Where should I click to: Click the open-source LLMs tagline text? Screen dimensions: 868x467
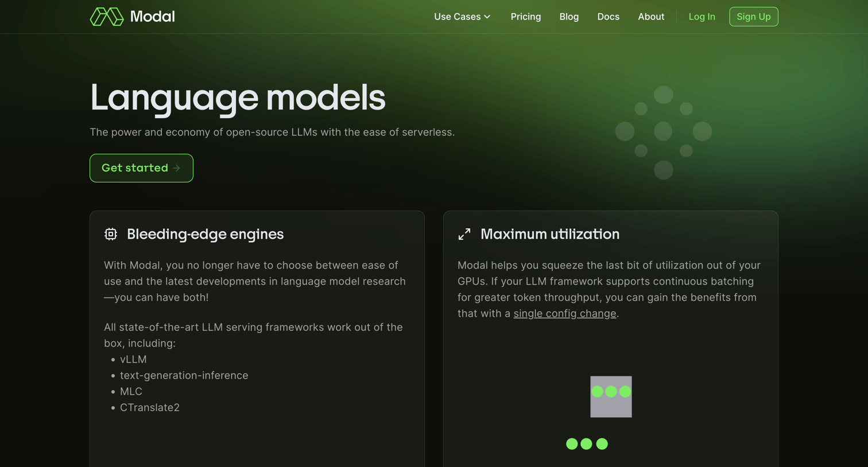pyautogui.click(x=272, y=132)
